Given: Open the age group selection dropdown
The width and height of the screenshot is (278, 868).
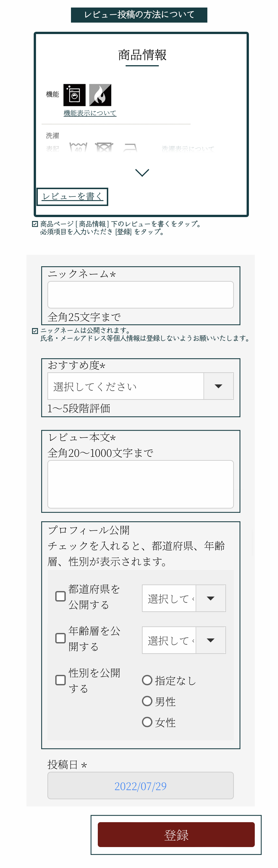Looking at the screenshot, I should 183,640.
